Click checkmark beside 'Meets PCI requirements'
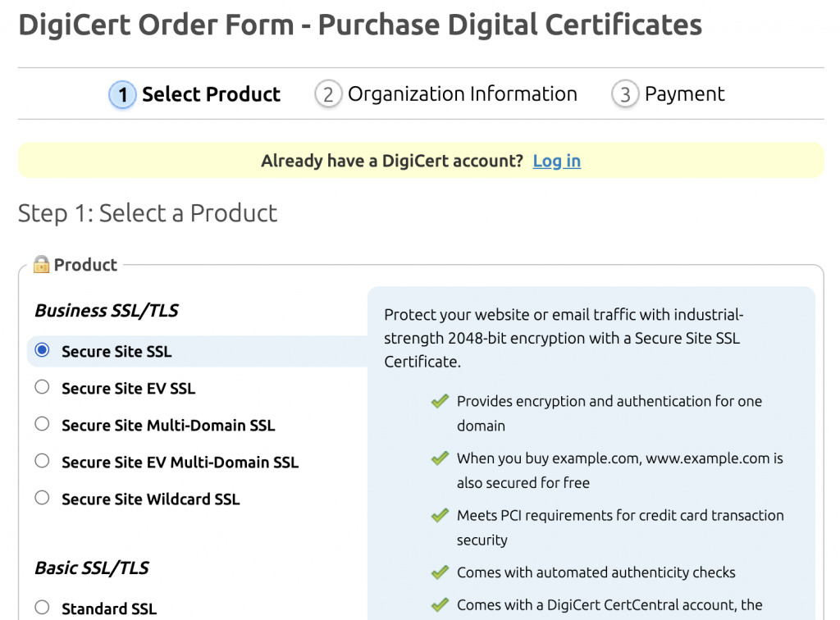Image resolution: width=840 pixels, height=620 pixels. click(x=440, y=515)
